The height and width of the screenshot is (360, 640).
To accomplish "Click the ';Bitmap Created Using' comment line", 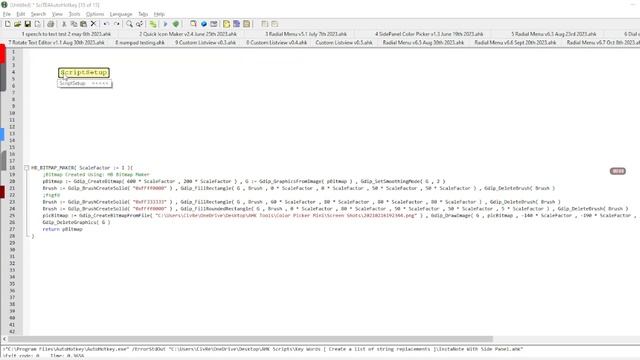I will coord(96,174).
